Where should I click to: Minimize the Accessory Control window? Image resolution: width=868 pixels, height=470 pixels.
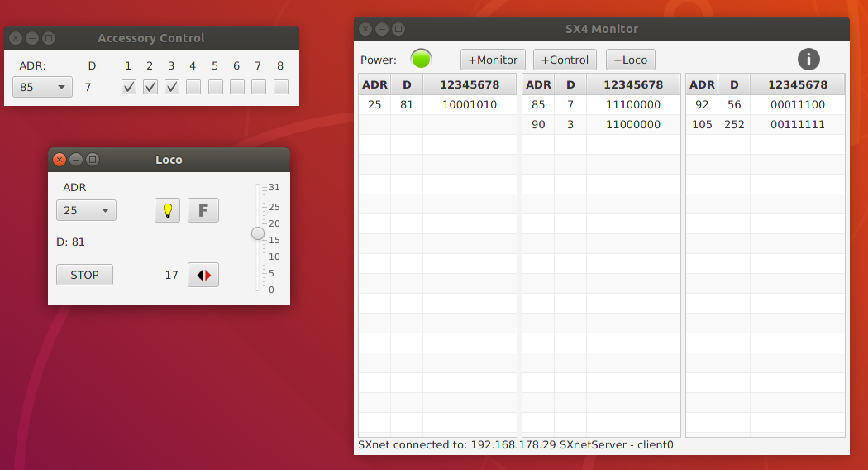[32, 38]
